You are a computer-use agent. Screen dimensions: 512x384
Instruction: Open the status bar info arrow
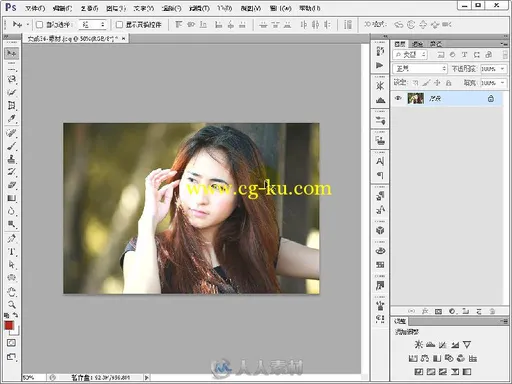point(146,377)
